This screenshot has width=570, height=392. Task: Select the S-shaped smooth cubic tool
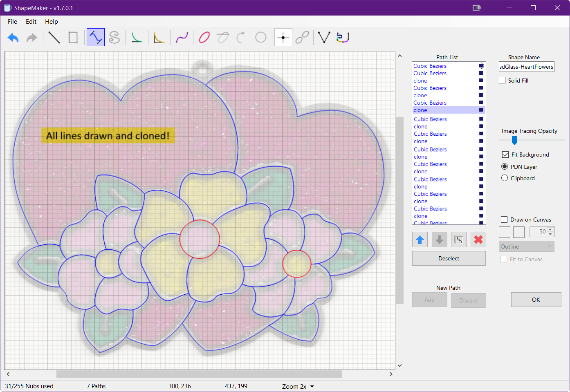[114, 38]
